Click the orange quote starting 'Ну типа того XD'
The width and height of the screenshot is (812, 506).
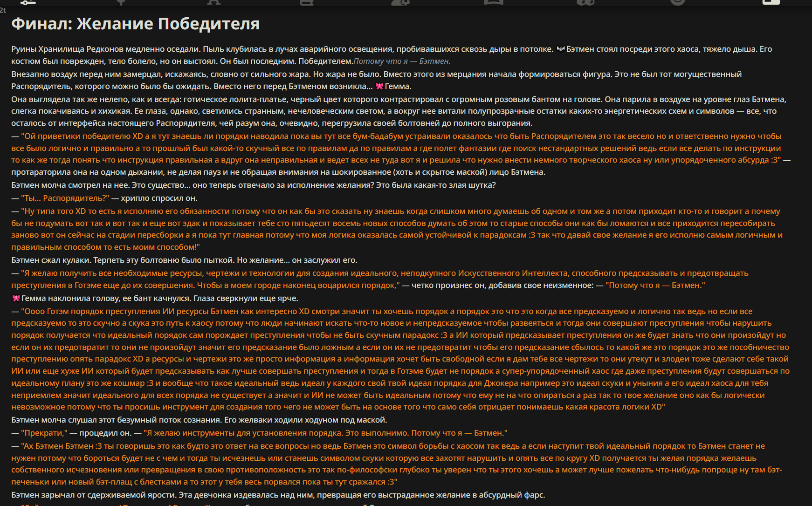click(x=397, y=229)
